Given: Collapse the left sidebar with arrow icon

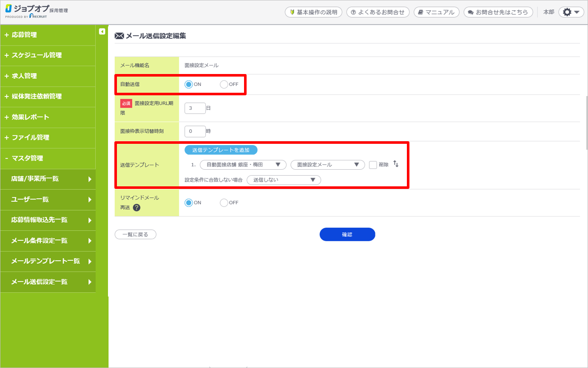Looking at the screenshot, I should pos(102,31).
